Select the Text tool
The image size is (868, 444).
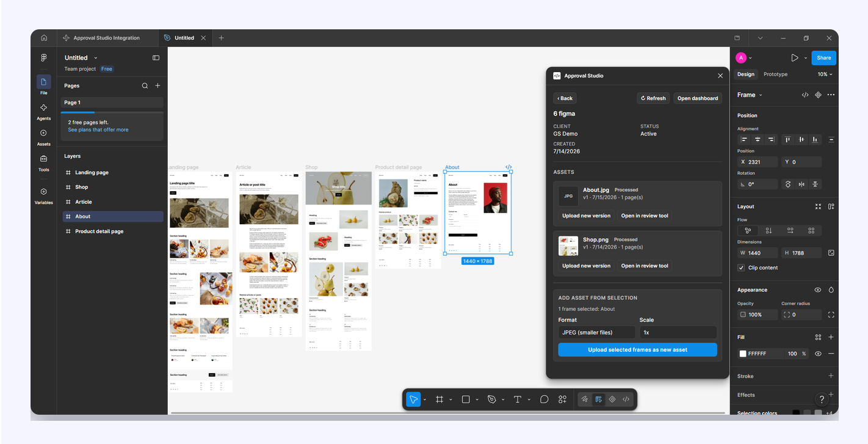[518, 399]
